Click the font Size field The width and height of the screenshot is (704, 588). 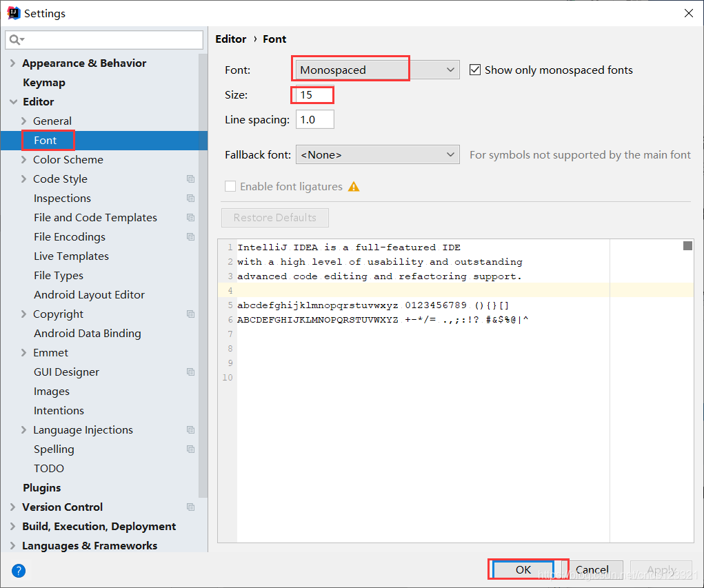pos(314,94)
